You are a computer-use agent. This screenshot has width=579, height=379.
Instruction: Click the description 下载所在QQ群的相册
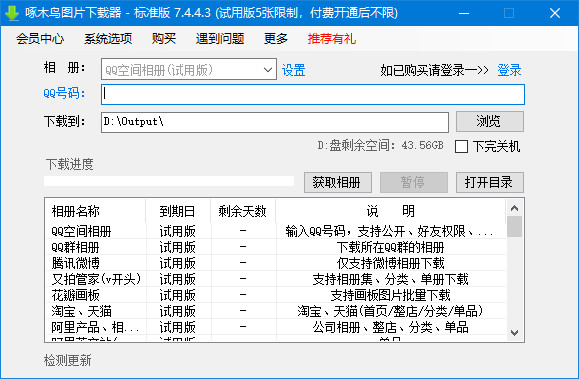pyautogui.click(x=390, y=247)
